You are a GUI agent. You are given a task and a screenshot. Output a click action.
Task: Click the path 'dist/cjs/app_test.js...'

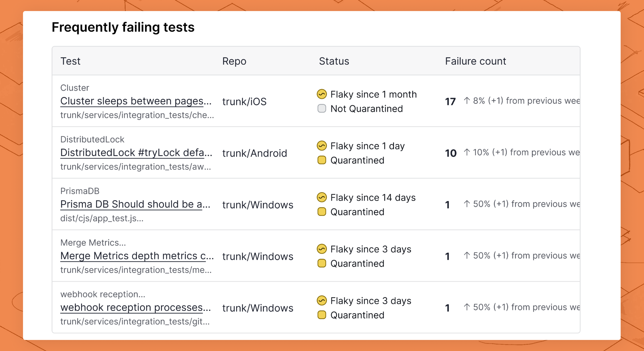pyautogui.click(x=102, y=218)
